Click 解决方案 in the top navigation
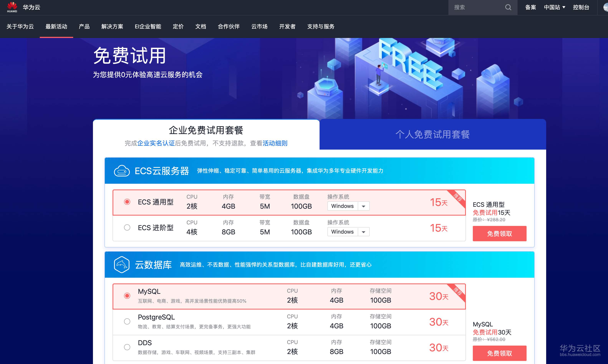 coord(112,27)
